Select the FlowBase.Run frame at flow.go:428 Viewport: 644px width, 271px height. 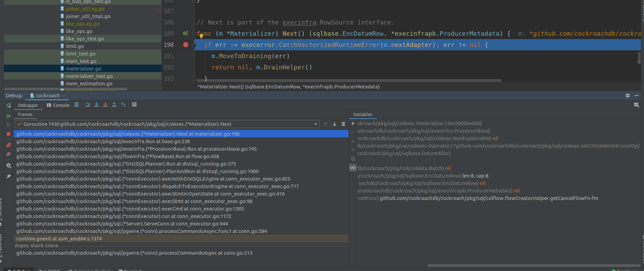(x=181, y=156)
